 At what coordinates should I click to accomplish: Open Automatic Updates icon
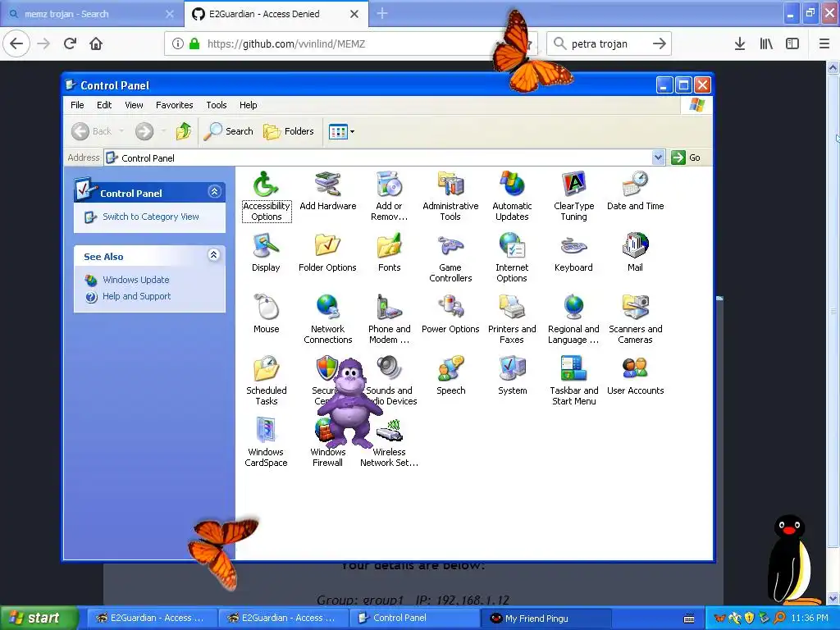(512, 196)
